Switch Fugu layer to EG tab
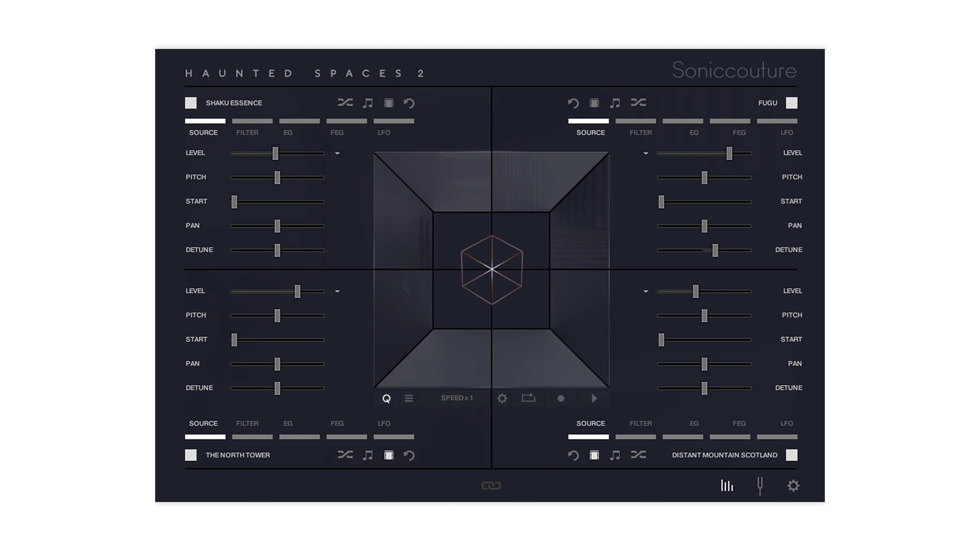The image size is (980, 551). pyautogui.click(x=694, y=133)
